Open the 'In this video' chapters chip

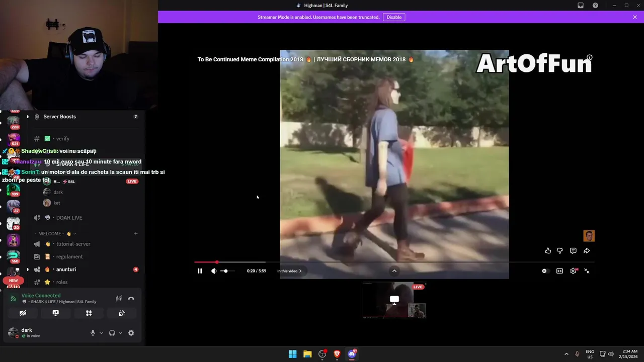point(289,271)
